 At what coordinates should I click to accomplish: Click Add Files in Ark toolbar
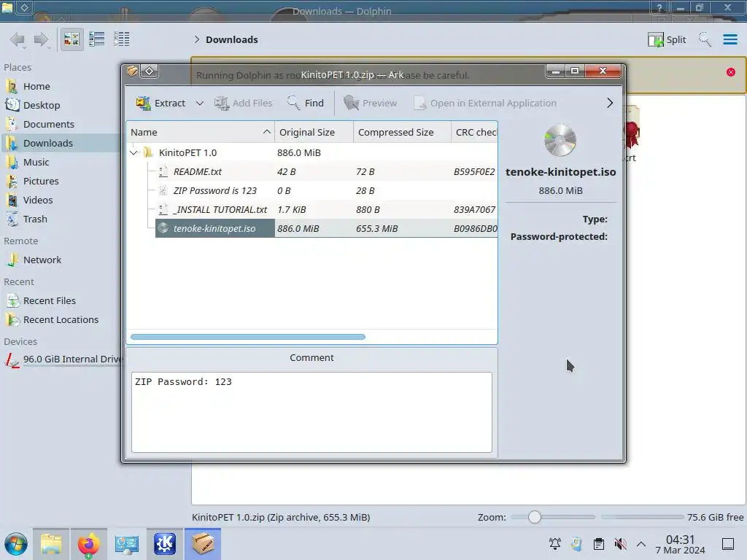coord(243,103)
